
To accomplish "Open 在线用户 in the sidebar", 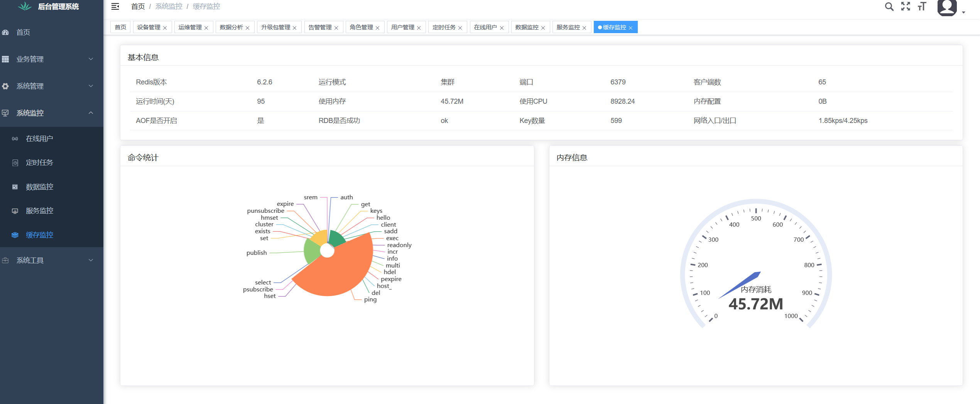I will coord(52,139).
